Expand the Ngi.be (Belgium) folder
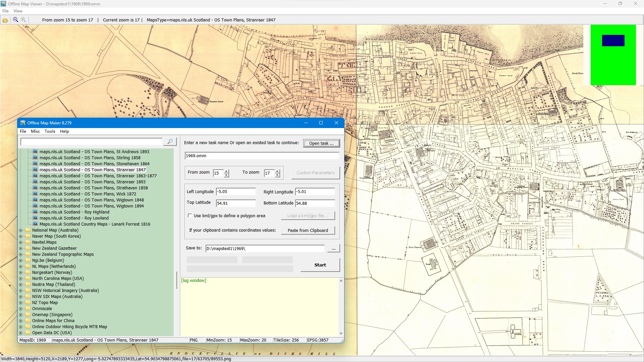Image resolution: width=644 pixels, height=362 pixels. (21, 260)
